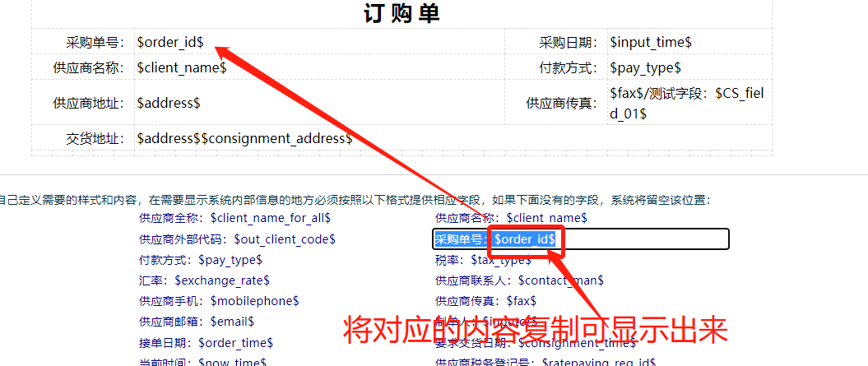Viewport: 868px width, 366px height.
Task: Click the 供应商手机 $mobilephone$ field entry
Action: pos(219,301)
